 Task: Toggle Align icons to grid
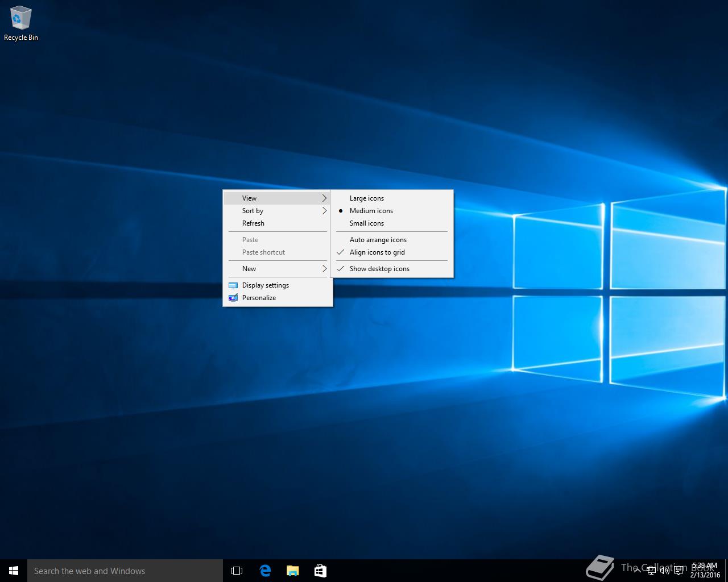click(392, 252)
